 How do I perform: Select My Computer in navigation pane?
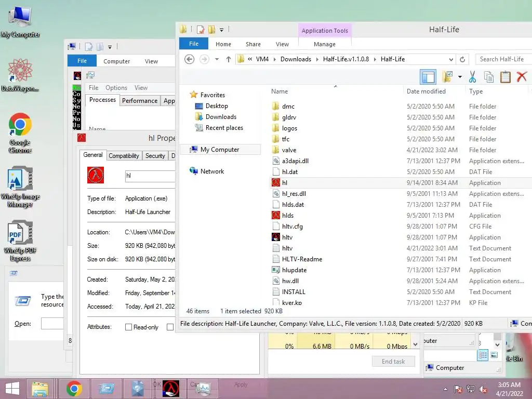point(220,150)
